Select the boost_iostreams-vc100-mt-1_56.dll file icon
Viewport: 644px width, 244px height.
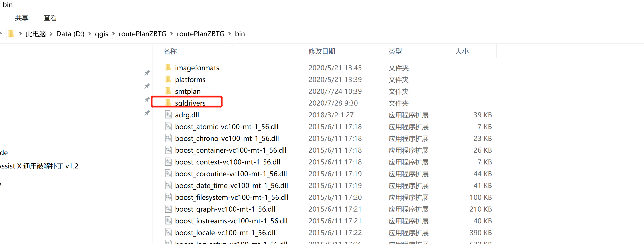[x=168, y=220]
